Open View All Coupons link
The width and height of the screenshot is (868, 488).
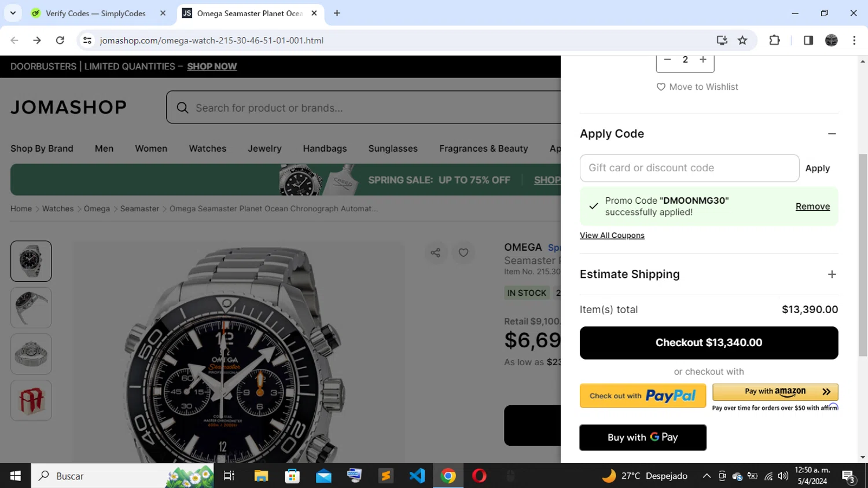[612, 236]
